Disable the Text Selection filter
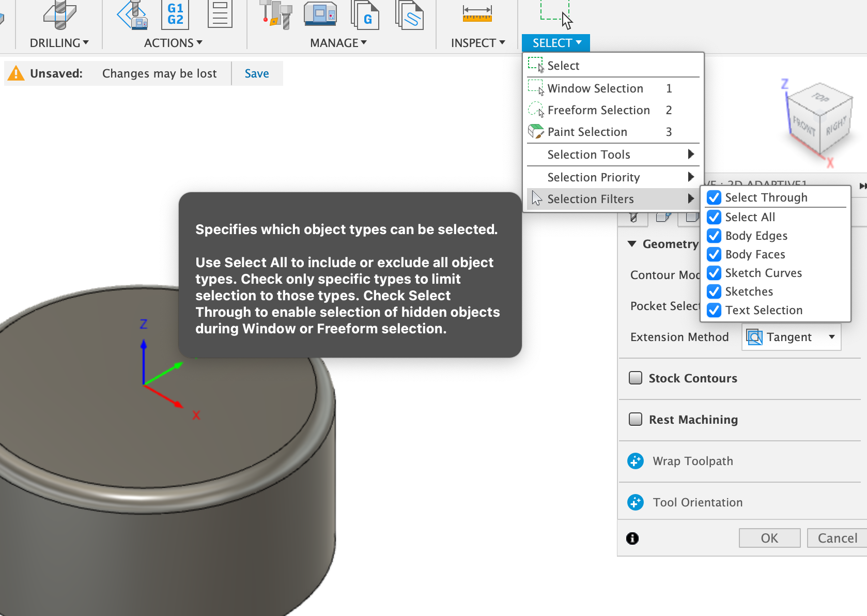This screenshot has height=616, width=867. tap(714, 310)
